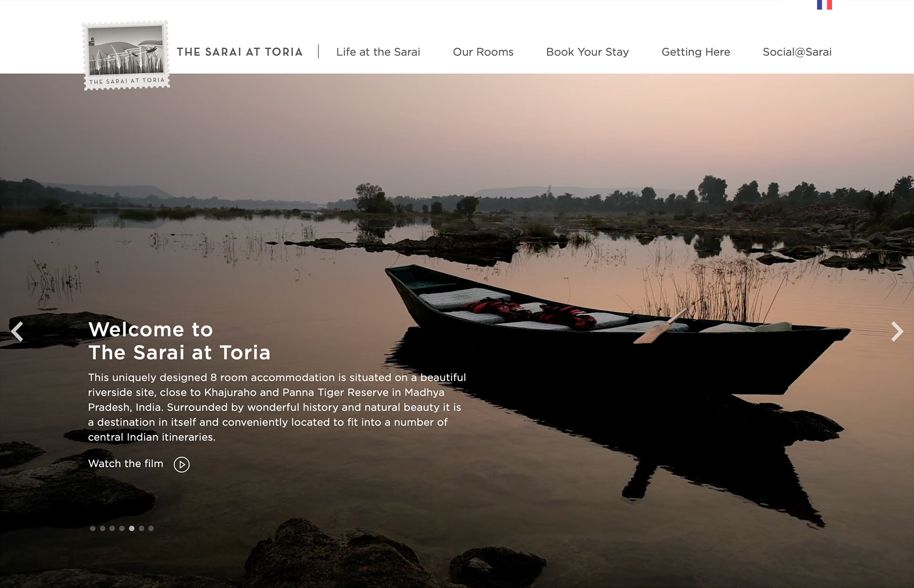Select the second carousel dot

(102, 528)
